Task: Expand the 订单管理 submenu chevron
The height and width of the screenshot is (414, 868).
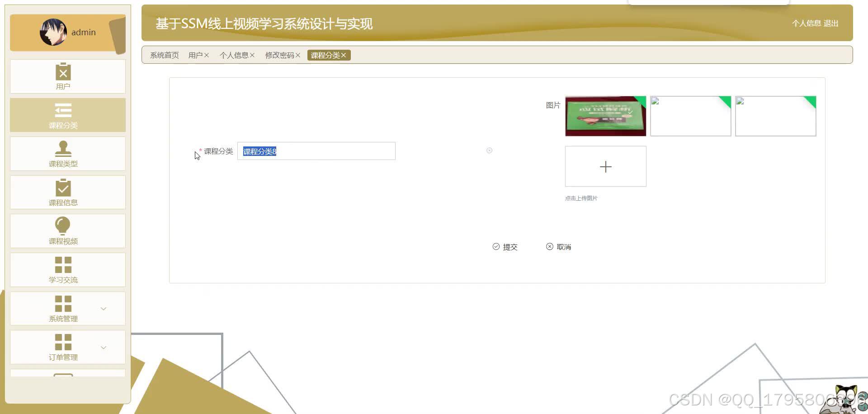Action: point(103,347)
